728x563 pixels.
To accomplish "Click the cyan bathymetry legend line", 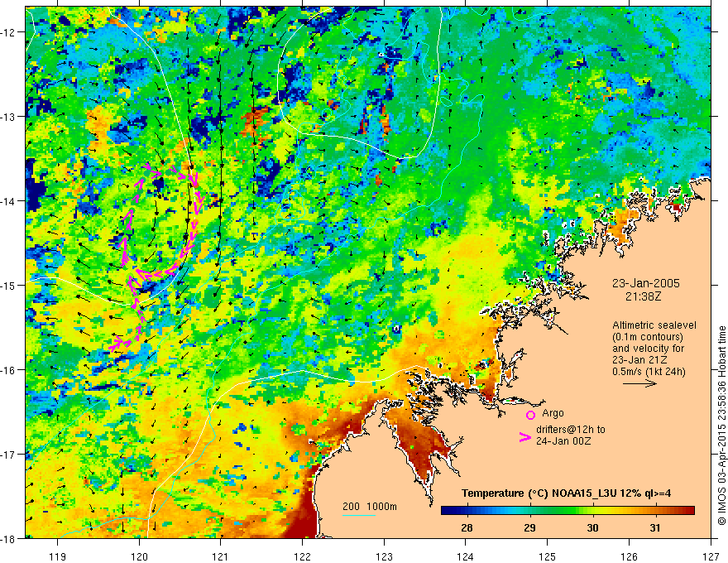I will click(x=359, y=515).
